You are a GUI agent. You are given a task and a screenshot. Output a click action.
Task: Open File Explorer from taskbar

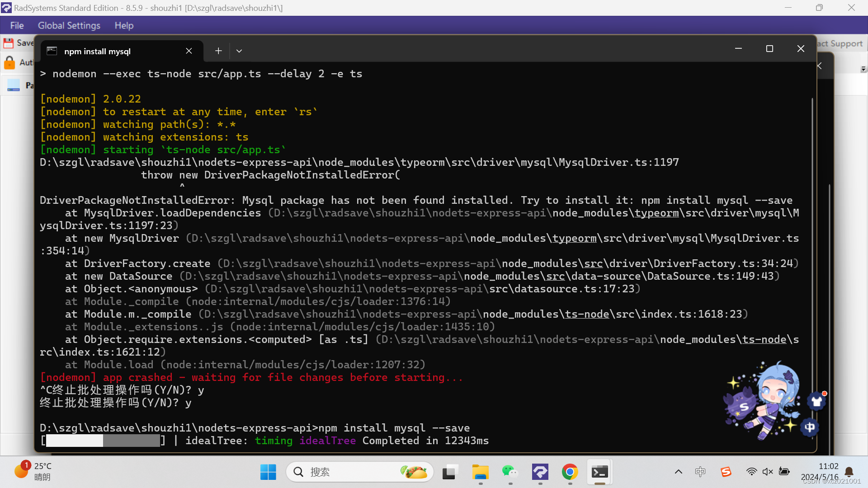tap(481, 472)
